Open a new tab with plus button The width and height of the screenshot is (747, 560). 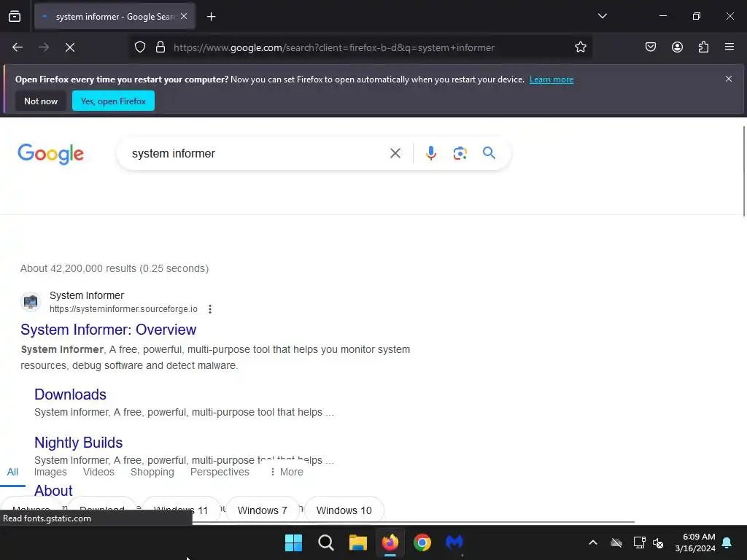(x=211, y=17)
